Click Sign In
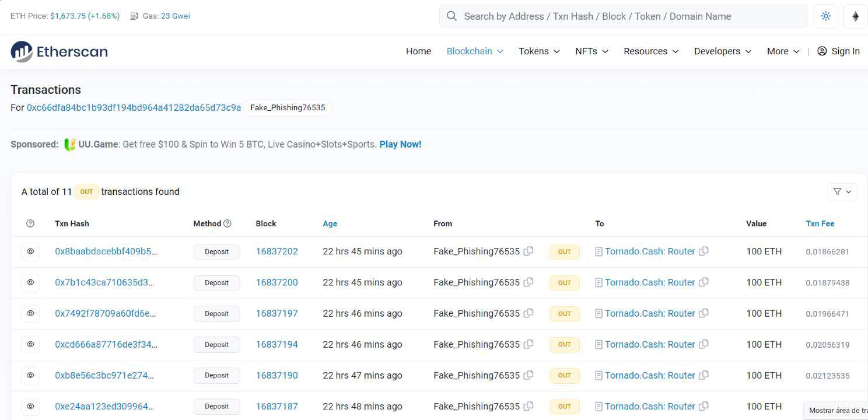The width and height of the screenshot is (868, 420). [x=838, y=51]
